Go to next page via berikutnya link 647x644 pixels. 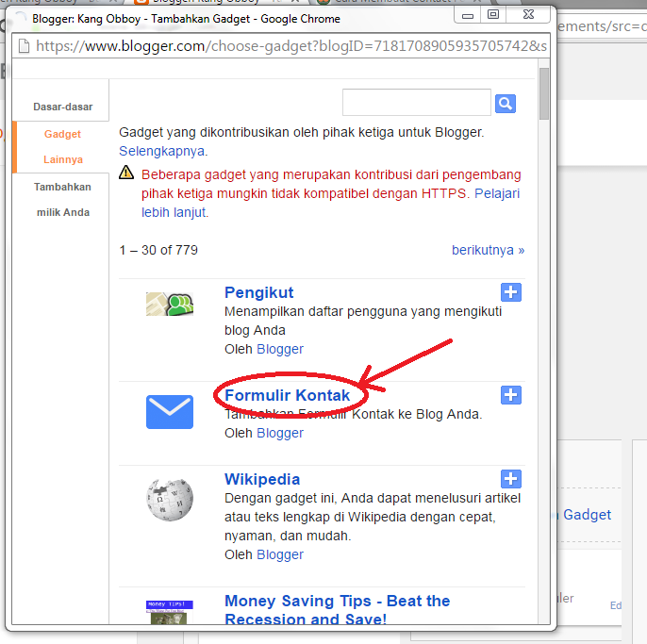point(489,250)
